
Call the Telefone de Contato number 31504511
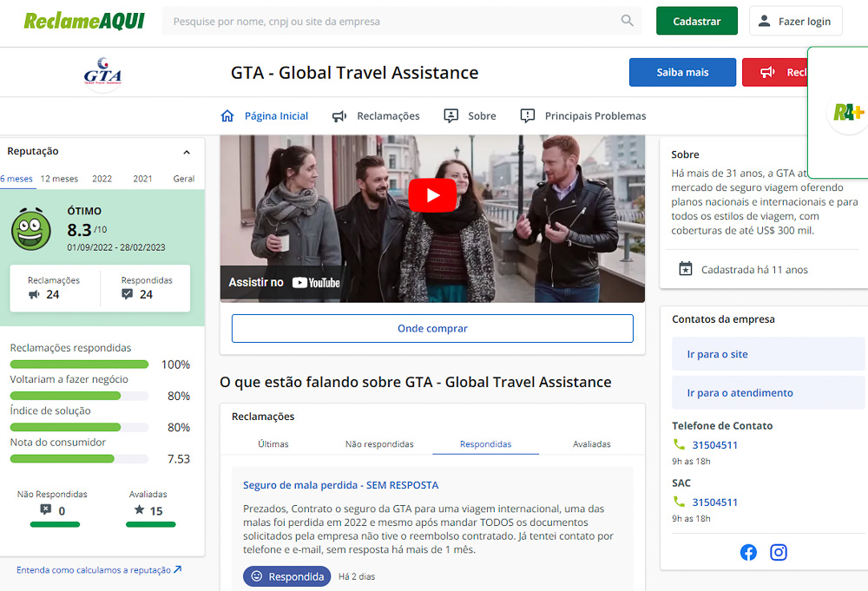click(714, 445)
